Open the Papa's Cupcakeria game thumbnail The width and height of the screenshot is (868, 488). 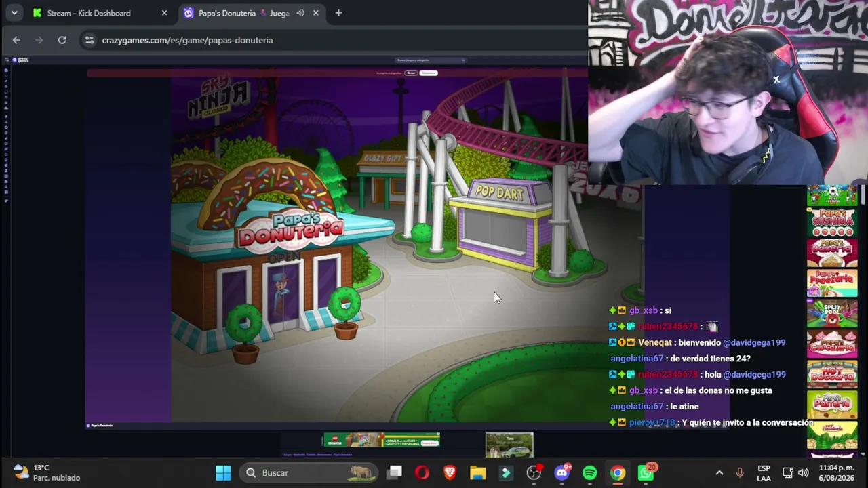(x=832, y=344)
